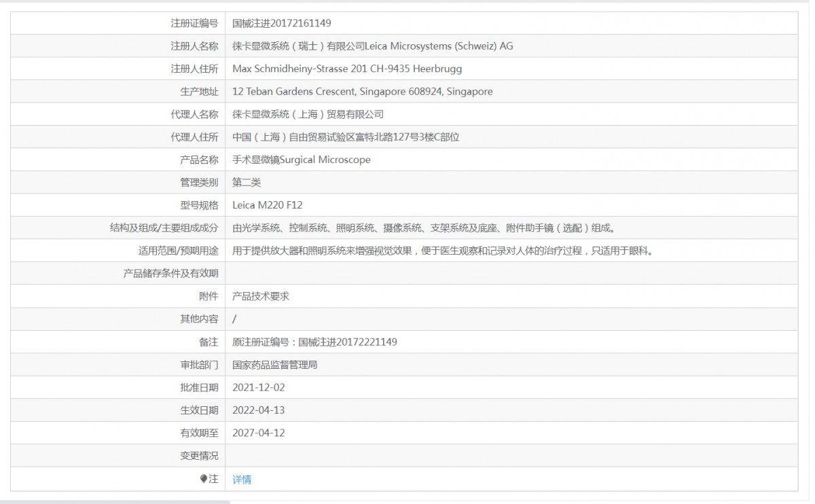This screenshot has height=504, width=815.
Task: Select approval department 国家药品监督管理局
Action: 275,365
